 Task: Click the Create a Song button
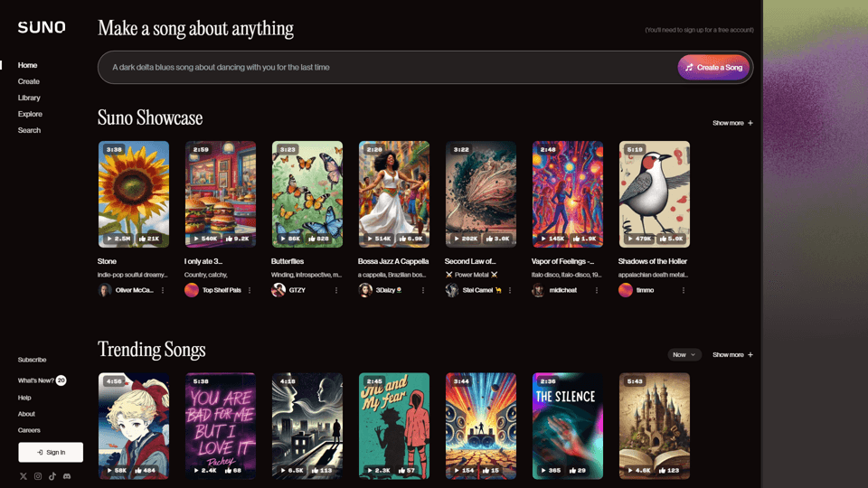click(x=713, y=68)
